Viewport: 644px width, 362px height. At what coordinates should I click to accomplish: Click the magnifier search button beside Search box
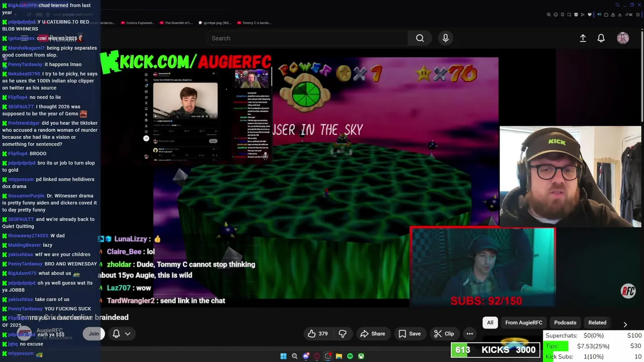click(x=420, y=38)
